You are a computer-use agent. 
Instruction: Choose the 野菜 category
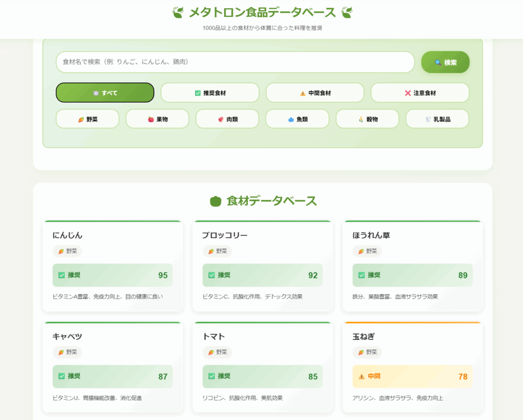click(87, 119)
